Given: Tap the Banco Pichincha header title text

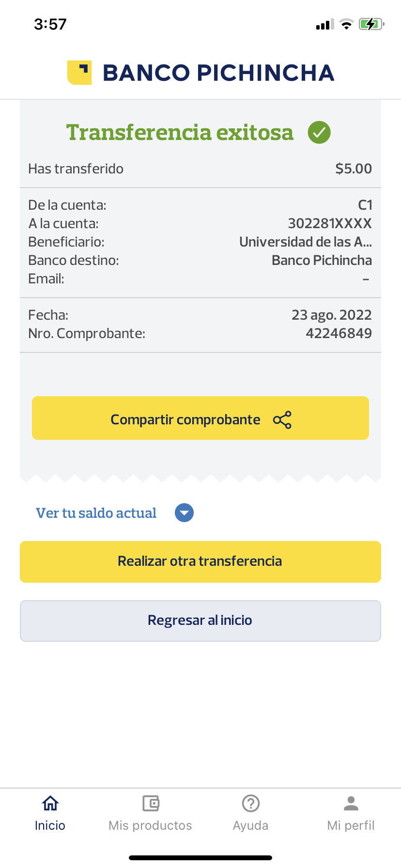Looking at the screenshot, I should pyautogui.click(x=218, y=73).
